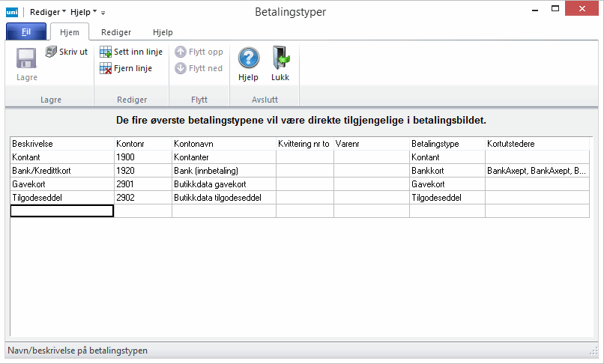Image resolution: width=604 pixels, height=364 pixels.
Task: Open Hjelp with the question mark icon
Action: point(248,58)
